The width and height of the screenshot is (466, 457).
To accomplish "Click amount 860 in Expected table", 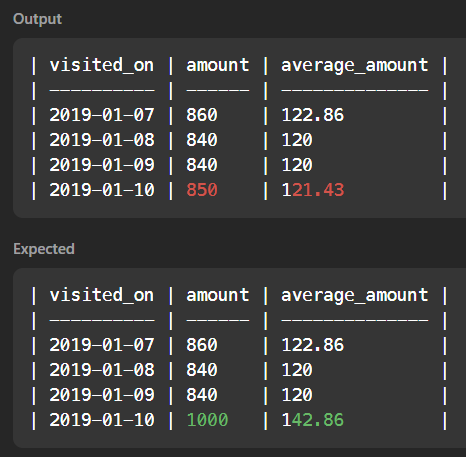I will (x=202, y=345).
